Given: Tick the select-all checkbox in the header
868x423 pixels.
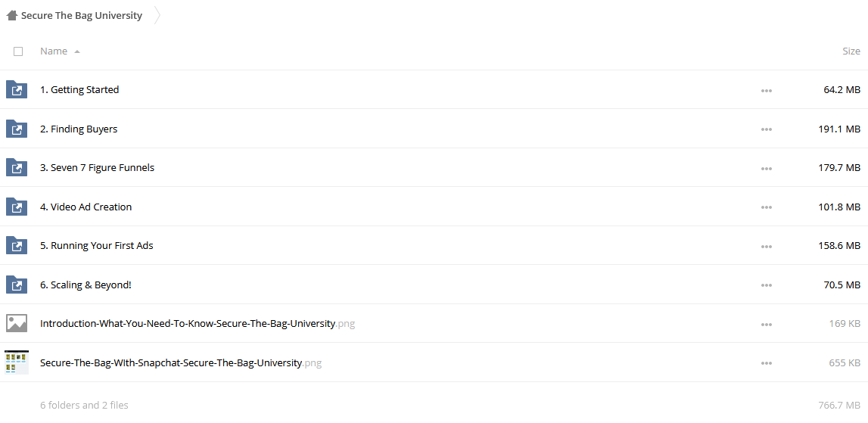Looking at the screenshot, I should 18,51.
